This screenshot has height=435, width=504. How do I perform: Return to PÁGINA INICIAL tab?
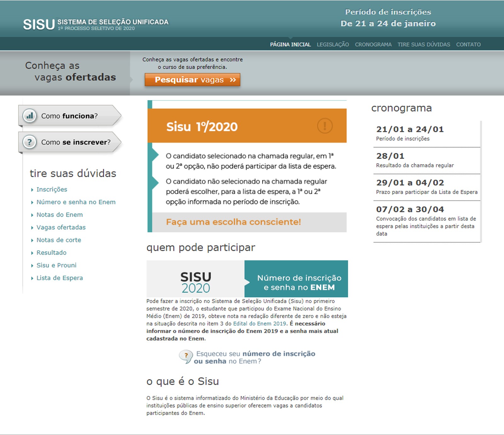290,44
